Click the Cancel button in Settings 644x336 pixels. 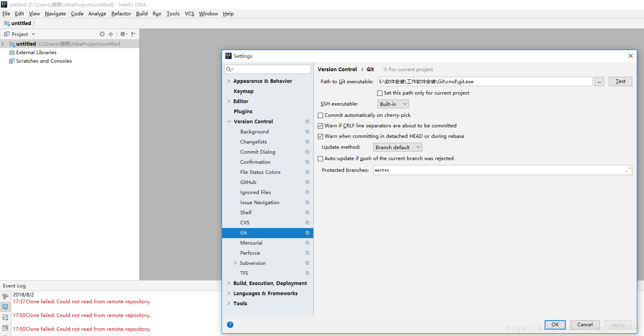[x=585, y=325]
